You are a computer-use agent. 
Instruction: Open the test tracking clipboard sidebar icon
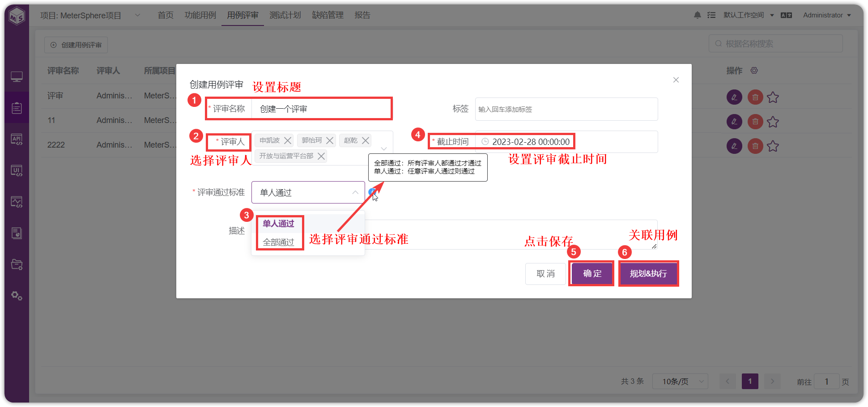[17, 108]
